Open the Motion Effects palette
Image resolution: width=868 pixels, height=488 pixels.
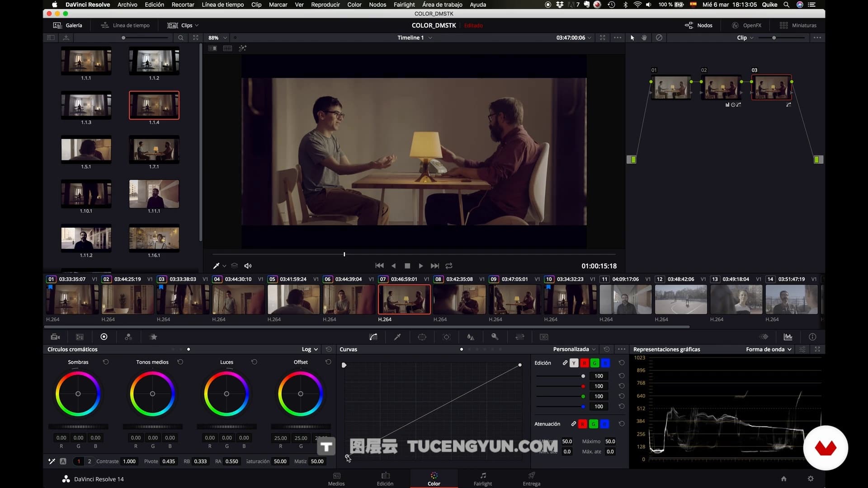tap(153, 337)
